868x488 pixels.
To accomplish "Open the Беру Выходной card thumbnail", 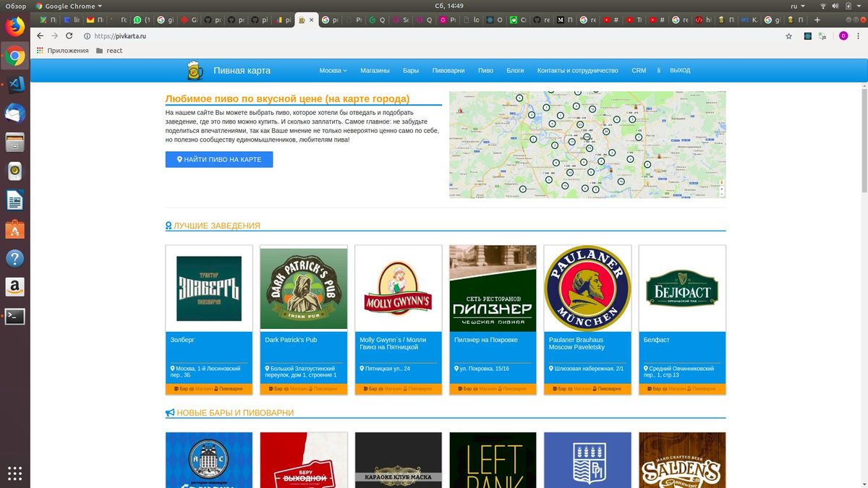I will (304, 460).
